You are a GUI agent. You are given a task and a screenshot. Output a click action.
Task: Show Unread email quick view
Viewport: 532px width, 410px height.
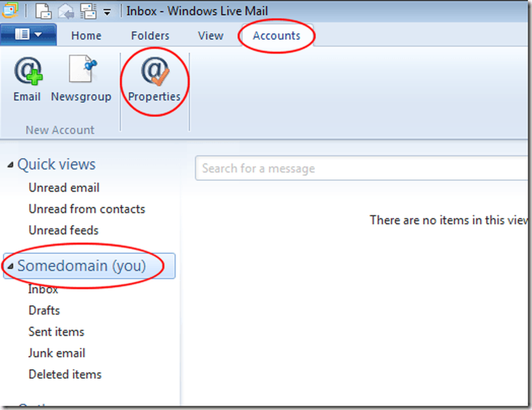[64, 188]
